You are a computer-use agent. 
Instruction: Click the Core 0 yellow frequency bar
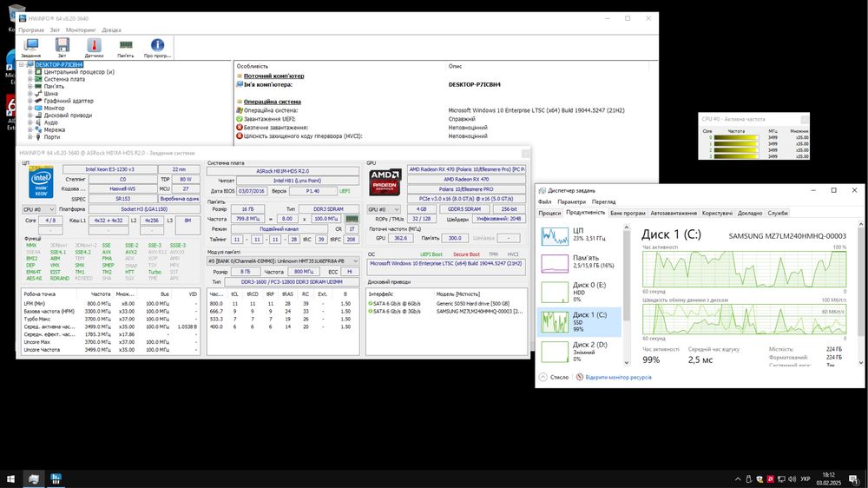point(736,137)
